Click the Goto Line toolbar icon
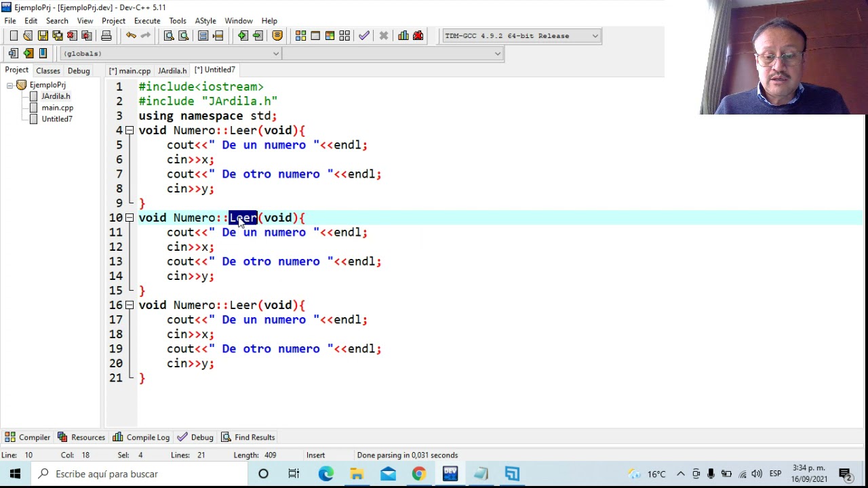The image size is (868, 488). pos(218,36)
